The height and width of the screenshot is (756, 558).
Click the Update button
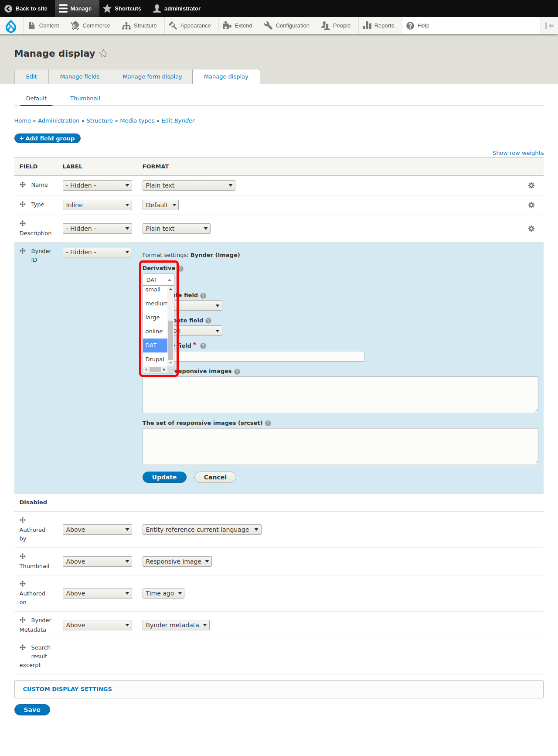(164, 477)
